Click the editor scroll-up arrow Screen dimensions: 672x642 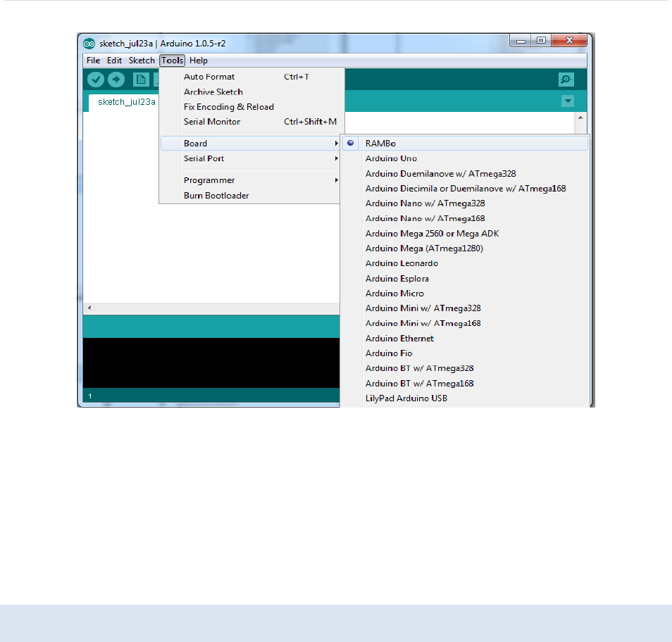(580, 118)
